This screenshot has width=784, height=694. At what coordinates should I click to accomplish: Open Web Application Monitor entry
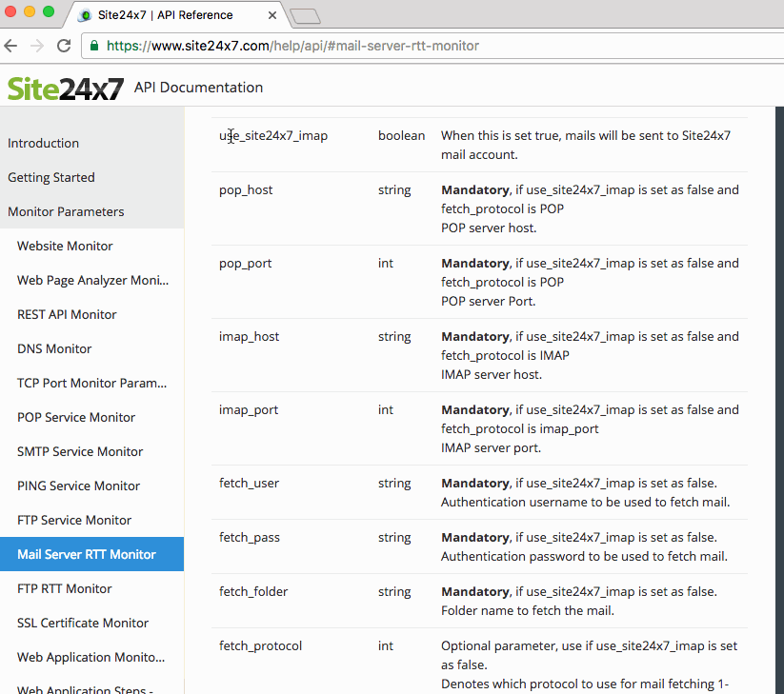[91, 657]
